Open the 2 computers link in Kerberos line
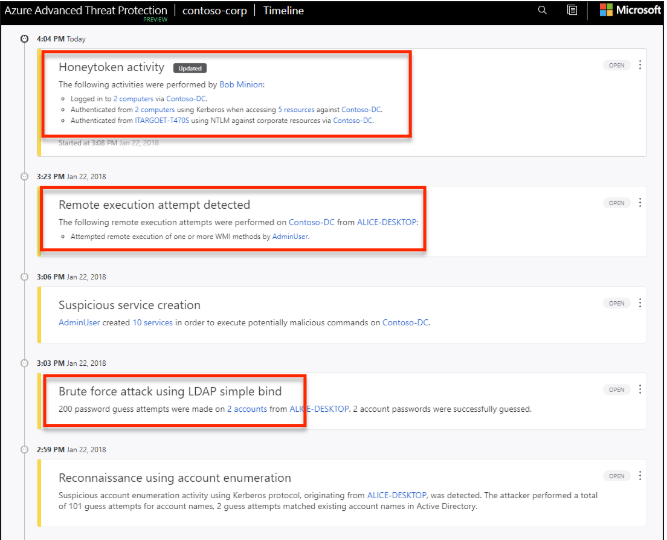The height and width of the screenshot is (540, 667). [155, 110]
